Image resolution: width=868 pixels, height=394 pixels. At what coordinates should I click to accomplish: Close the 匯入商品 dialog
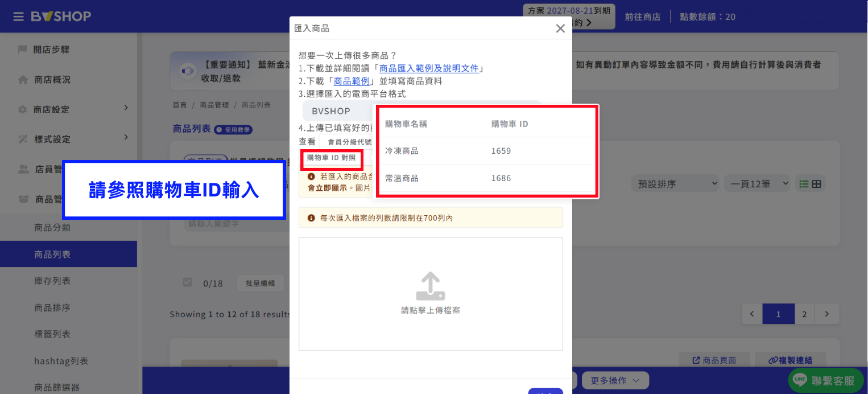[x=560, y=28]
